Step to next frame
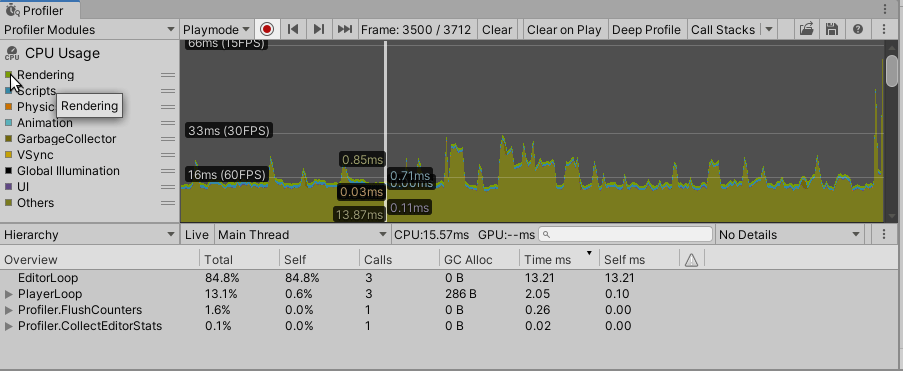The height and width of the screenshot is (371, 903). 318,29
